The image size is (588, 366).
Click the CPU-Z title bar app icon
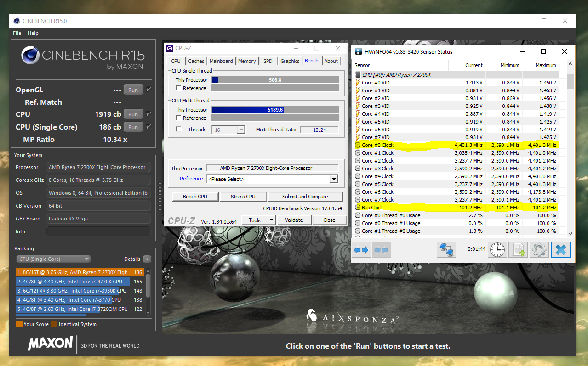click(x=170, y=48)
